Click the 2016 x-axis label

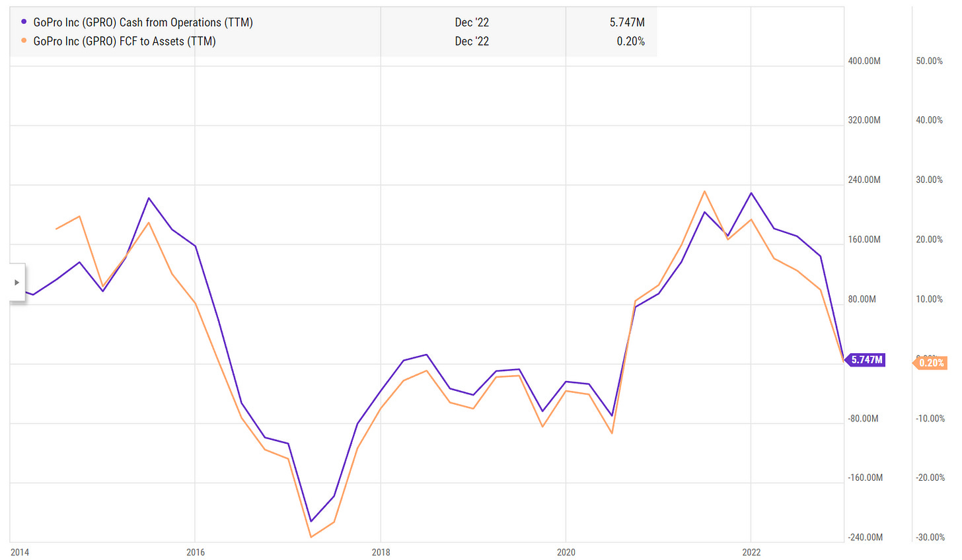click(195, 552)
